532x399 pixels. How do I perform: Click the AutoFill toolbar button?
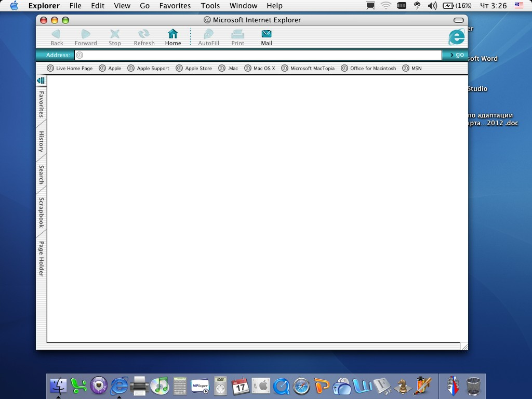208,37
